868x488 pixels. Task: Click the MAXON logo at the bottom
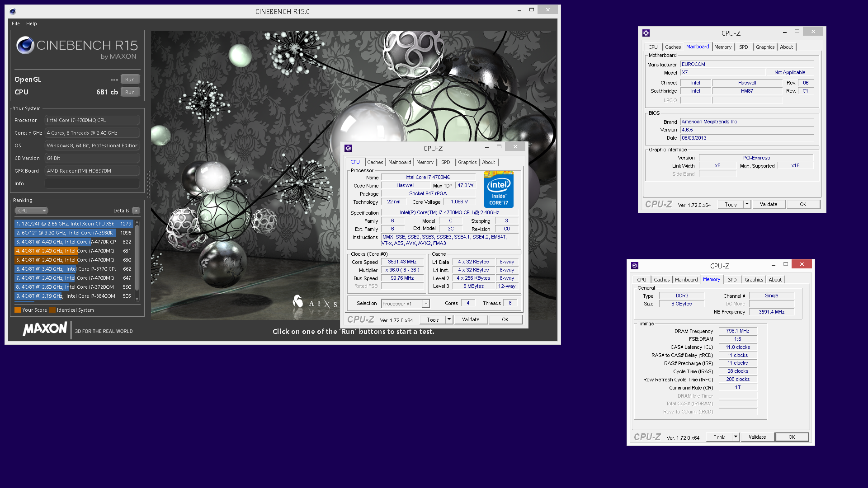45,328
